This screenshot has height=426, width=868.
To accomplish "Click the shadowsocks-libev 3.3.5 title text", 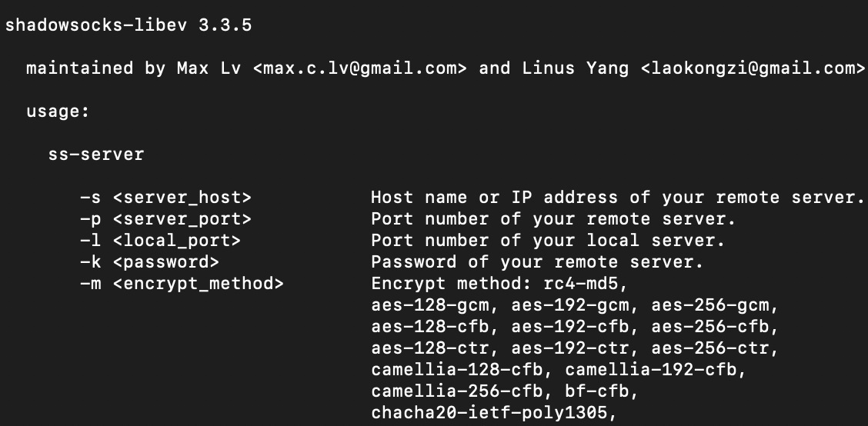I will pos(129,25).
